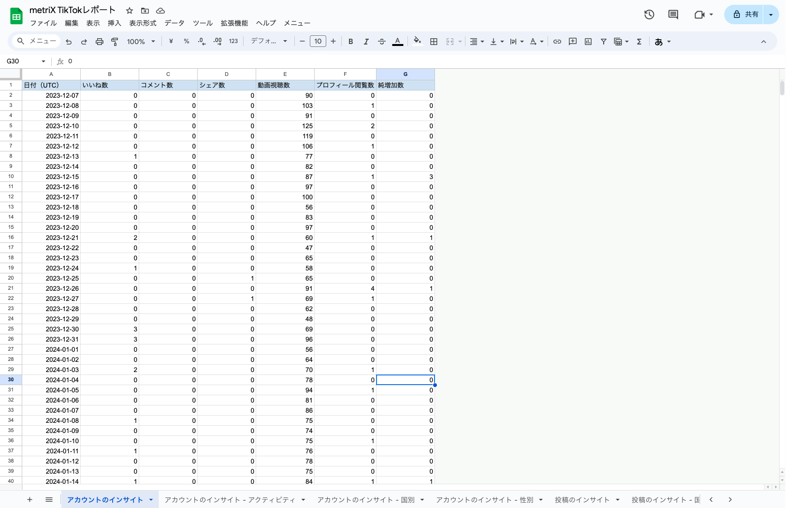Open text color picker
Screen dimensions: 812x508
397,42
